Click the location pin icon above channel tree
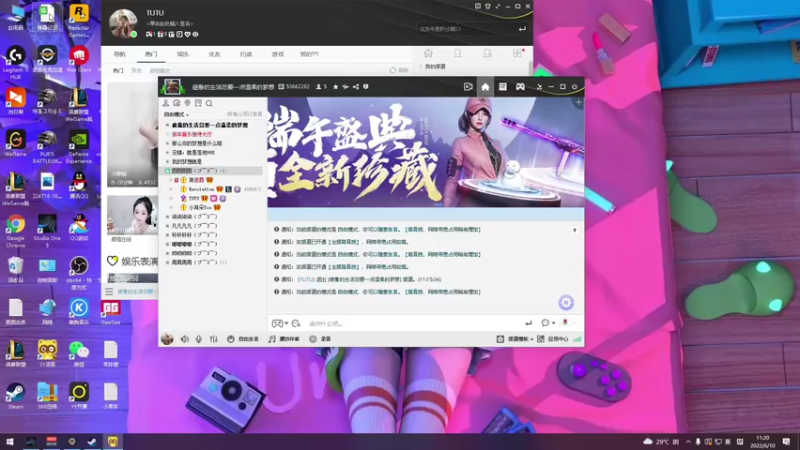Image resolution: width=800 pixels, height=450 pixels. click(187, 104)
